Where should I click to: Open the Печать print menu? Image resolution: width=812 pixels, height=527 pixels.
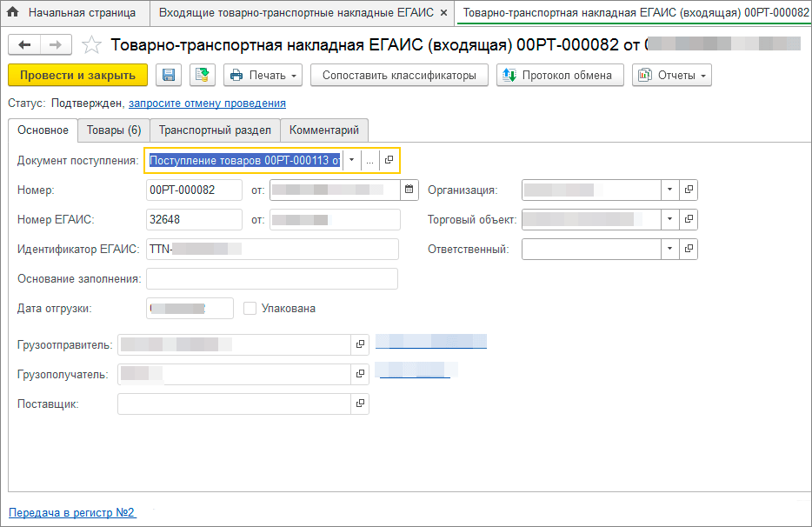click(263, 75)
